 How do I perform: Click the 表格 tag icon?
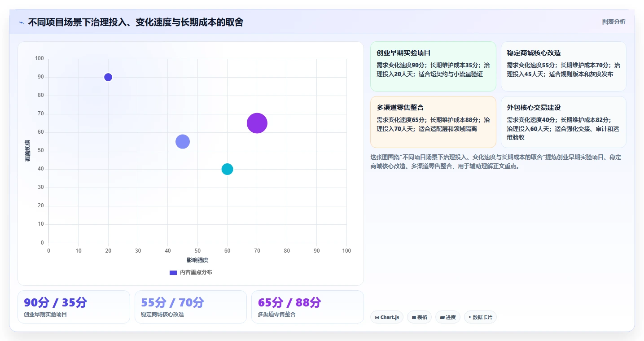[414, 317]
